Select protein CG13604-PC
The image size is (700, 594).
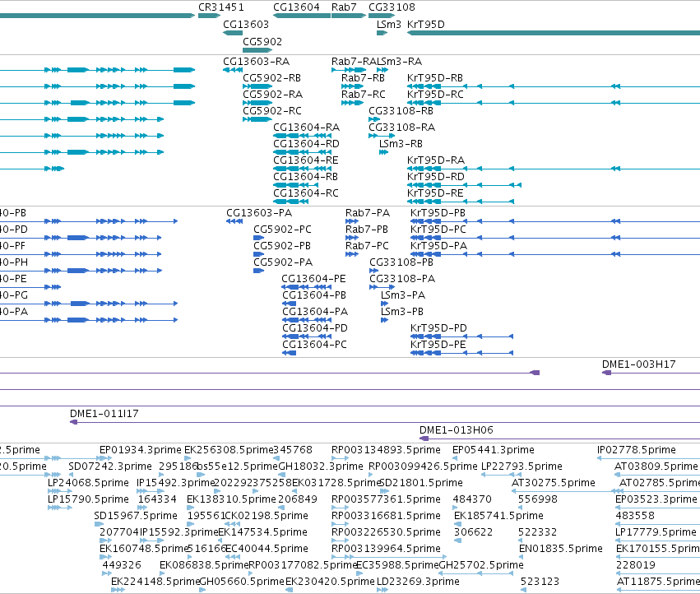click(315, 346)
